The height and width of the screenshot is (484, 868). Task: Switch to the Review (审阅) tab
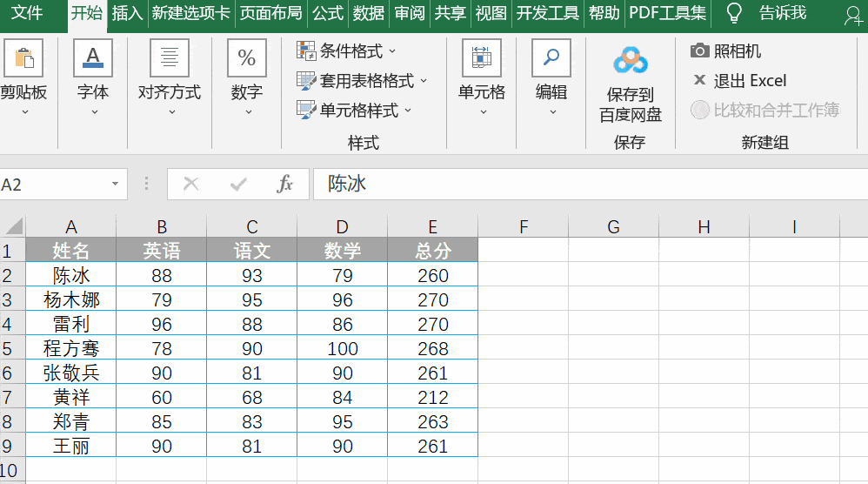pos(410,12)
